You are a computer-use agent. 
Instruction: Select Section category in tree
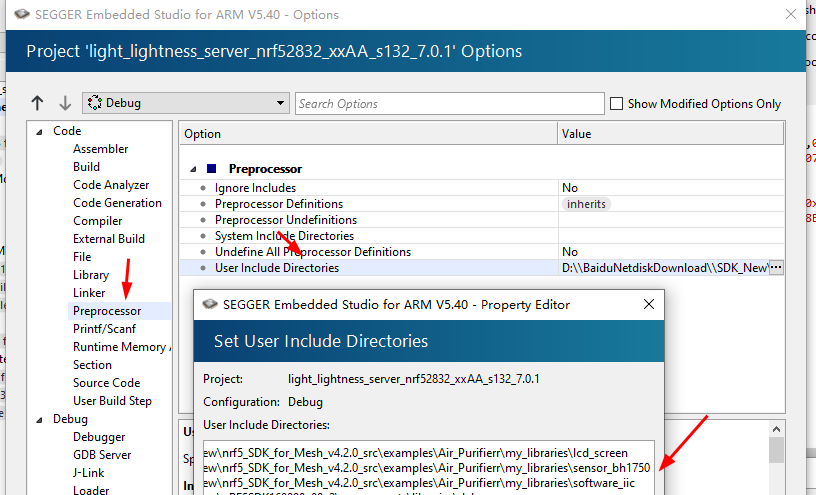[x=92, y=364]
